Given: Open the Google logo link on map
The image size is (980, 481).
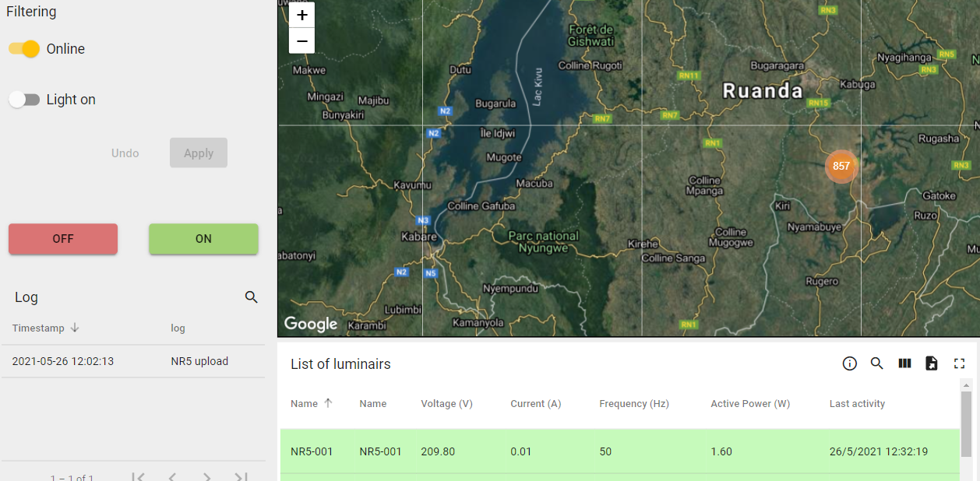Looking at the screenshot, I should tap(310, 324).
